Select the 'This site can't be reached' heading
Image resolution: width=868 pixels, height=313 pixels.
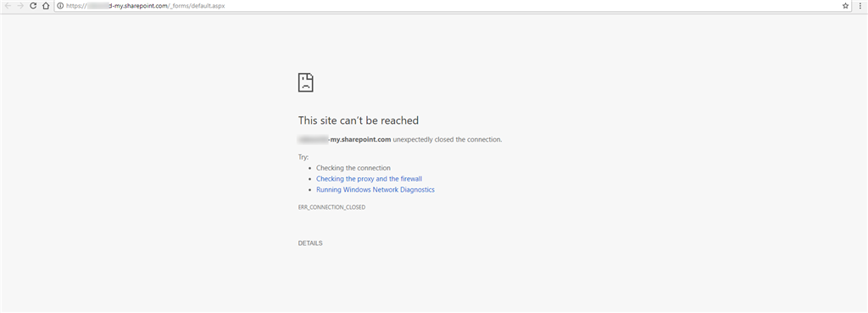[x=359, y=120]
